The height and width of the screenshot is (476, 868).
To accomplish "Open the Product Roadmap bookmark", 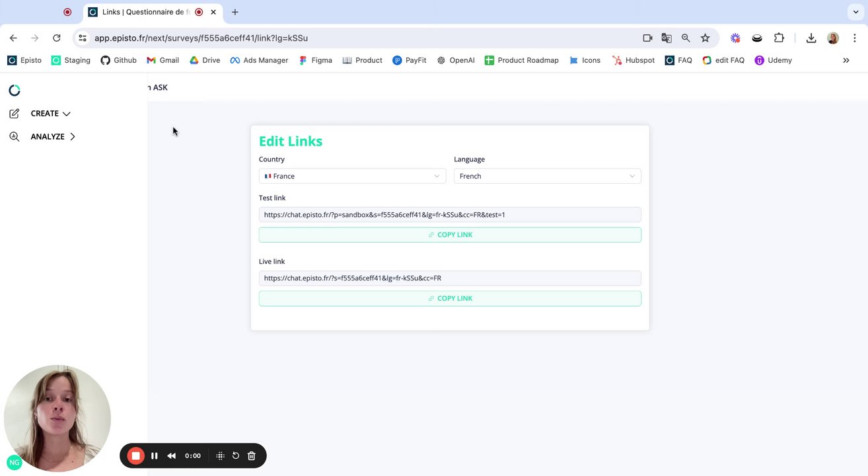I will pyautogui.click(x=522, y=60).
